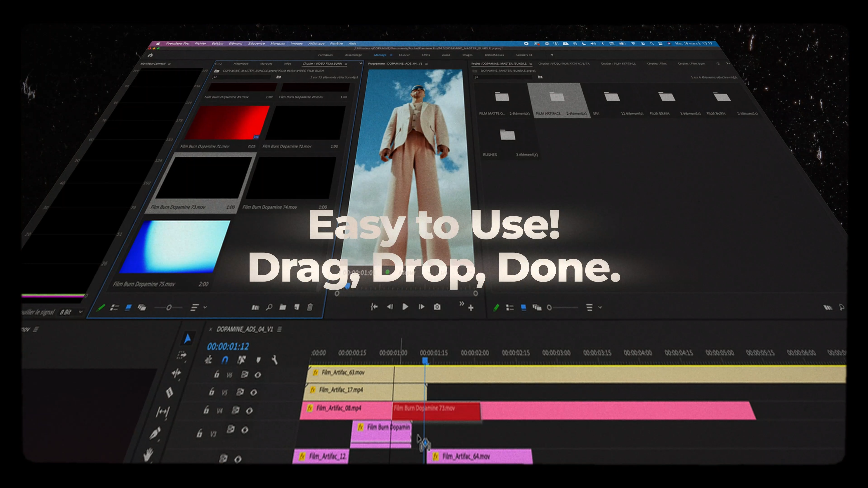868x488 pixels.
Task: Adjust thumbnail zoom slider in Film Burn bin
Action: 169,307
